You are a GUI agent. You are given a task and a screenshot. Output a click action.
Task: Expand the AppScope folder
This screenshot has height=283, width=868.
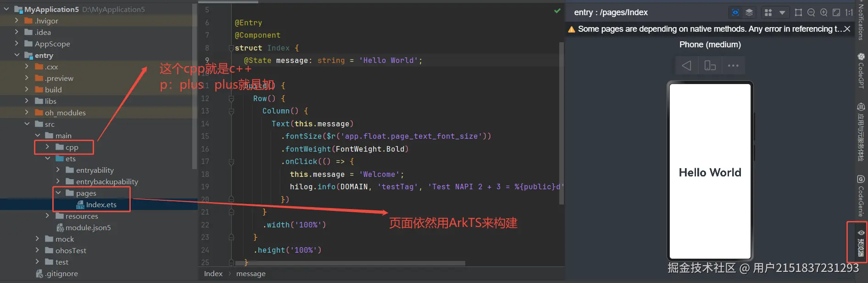[17, 44]
